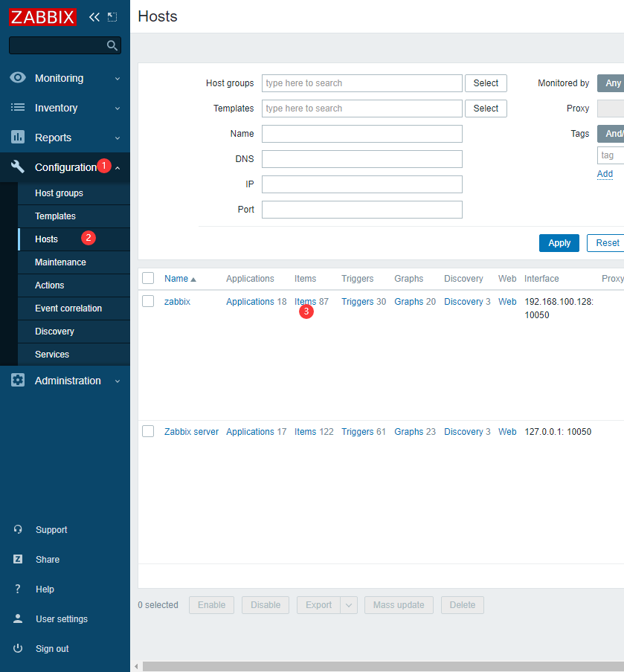This screenshot has height=672, width=624.
Task: Expand the Inventory menu chevron
Action: [x=118, y=108]
